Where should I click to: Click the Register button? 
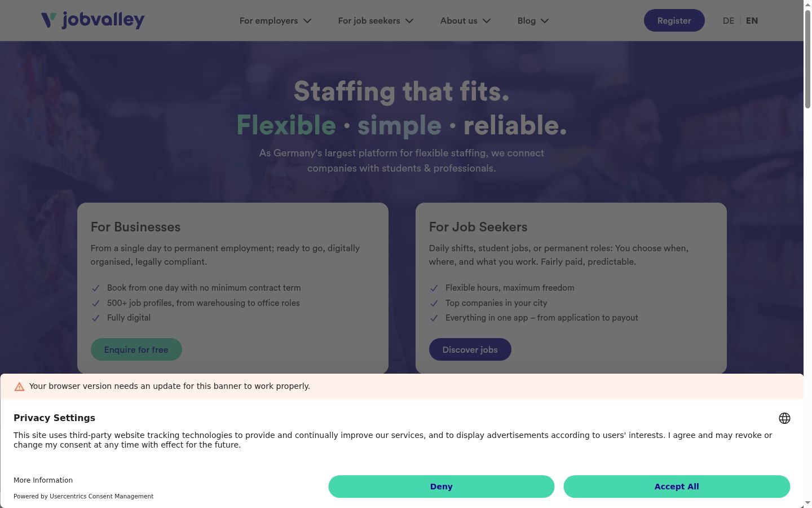674,20
